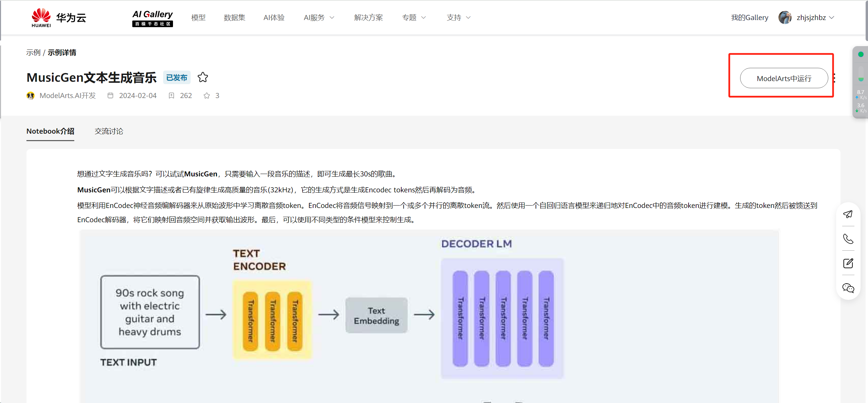
Task: Click the Huawei Cloud logo
Action: [59, 18]
